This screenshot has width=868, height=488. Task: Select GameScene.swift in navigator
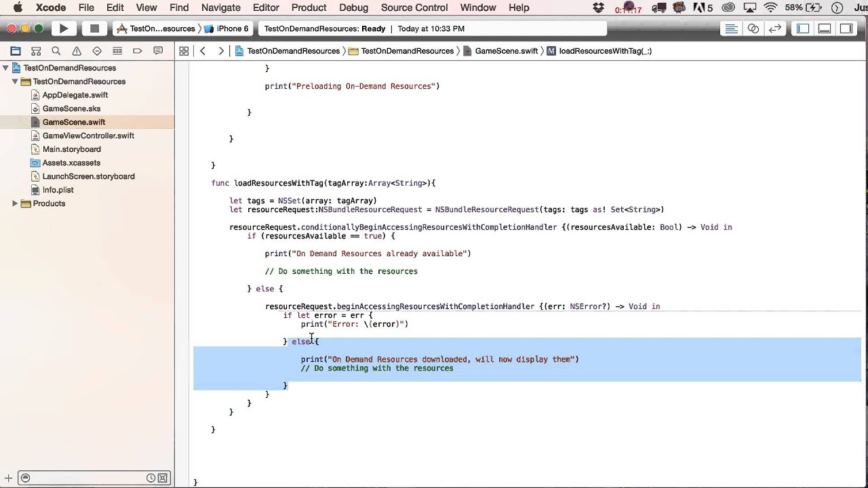(x=73, y=122)
